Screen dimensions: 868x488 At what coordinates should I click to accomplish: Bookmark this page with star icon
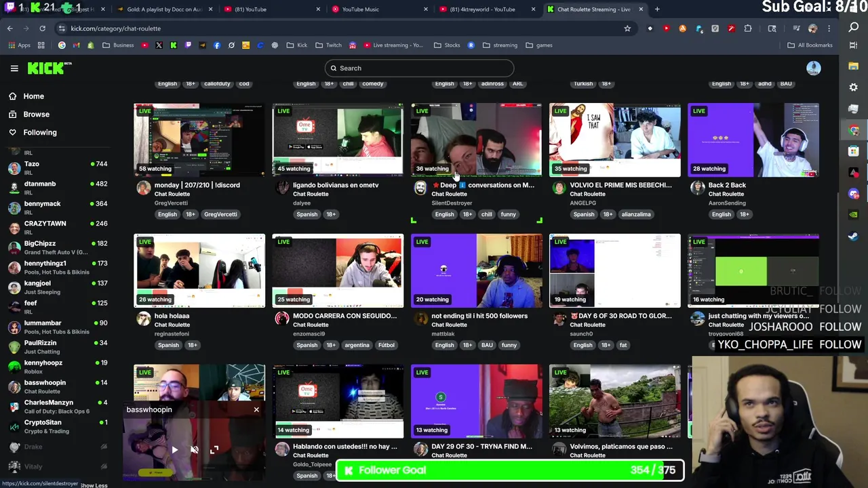(x=627, y=28)
